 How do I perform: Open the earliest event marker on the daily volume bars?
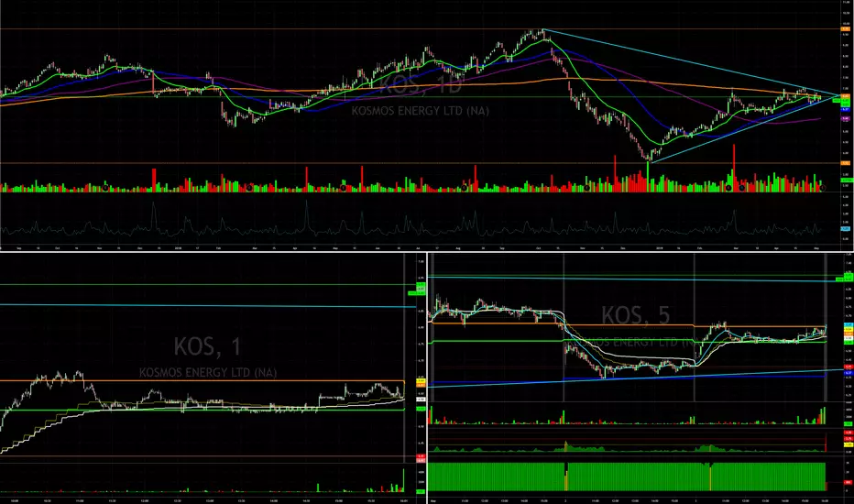coord(105,188)
